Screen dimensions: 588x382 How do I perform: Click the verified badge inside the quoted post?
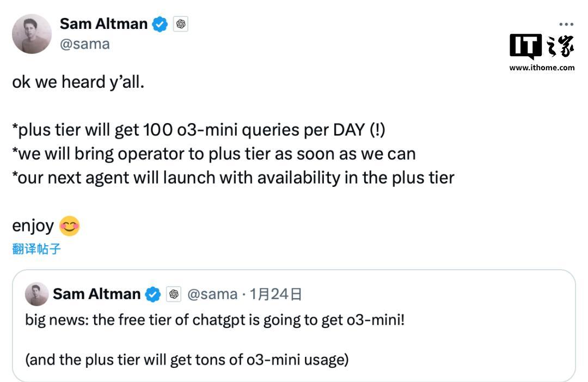[152, 295]
